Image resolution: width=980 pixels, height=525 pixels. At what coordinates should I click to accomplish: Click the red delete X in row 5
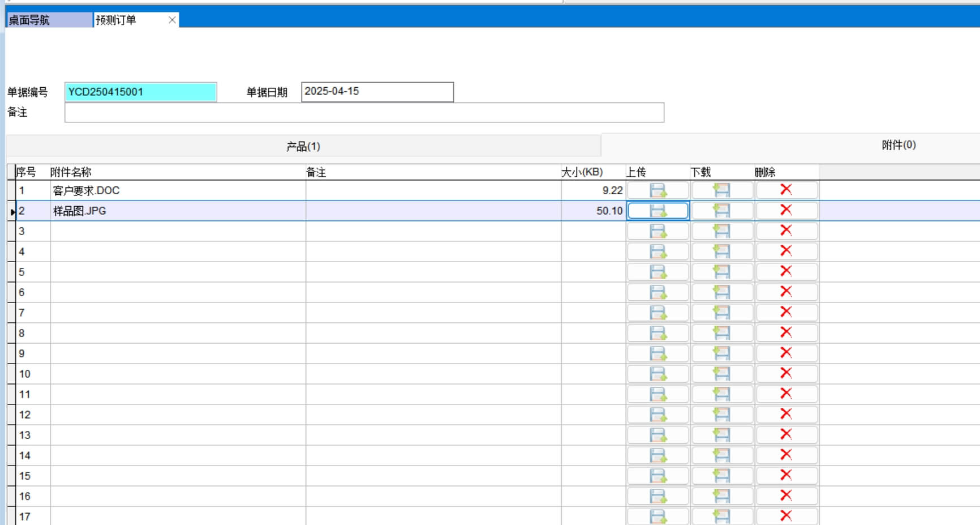[x=786, y=271]
